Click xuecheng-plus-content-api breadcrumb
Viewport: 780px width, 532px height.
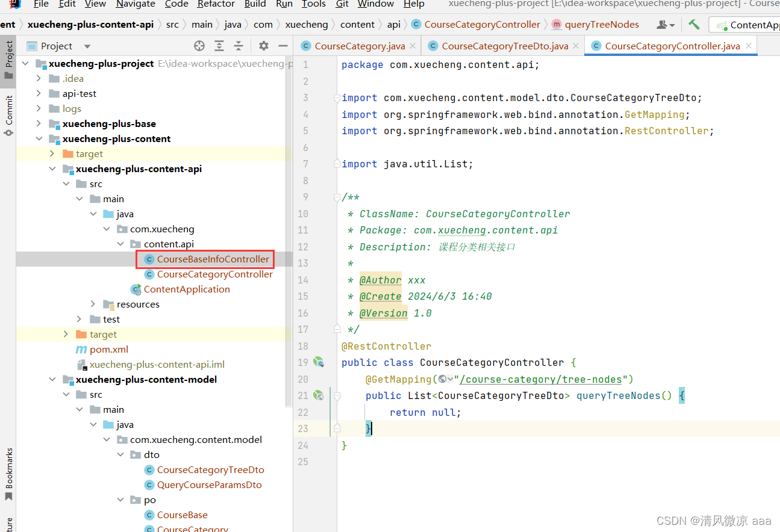tap(90, 25)
